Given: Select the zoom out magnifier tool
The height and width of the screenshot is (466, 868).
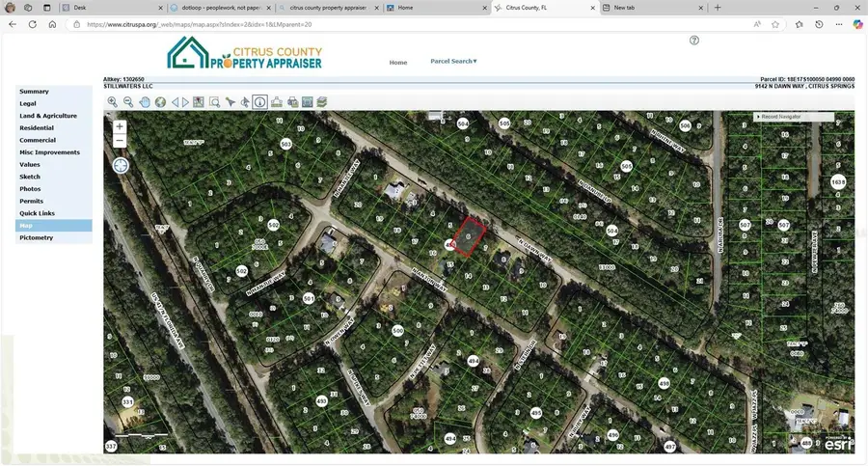Looking at the screenshot, I should pos(128,101).
